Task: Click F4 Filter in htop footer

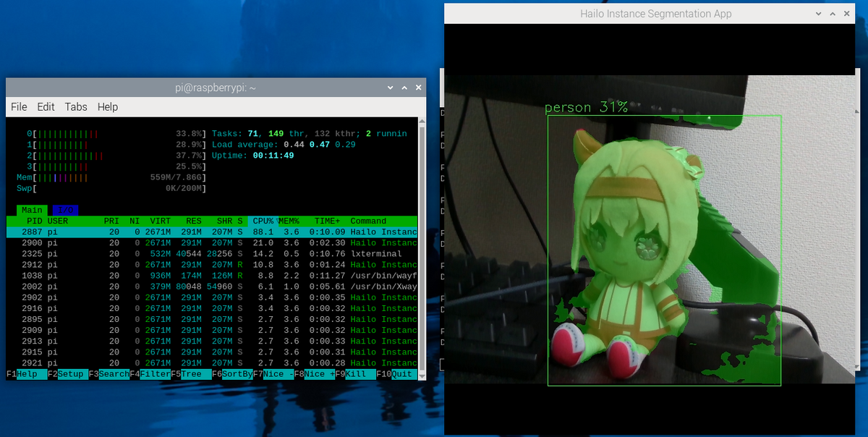Action: point(150,374)
